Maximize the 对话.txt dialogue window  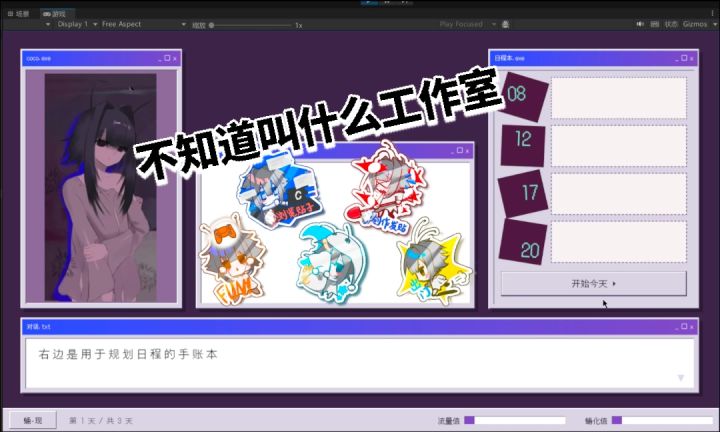(x=684, y=326)
